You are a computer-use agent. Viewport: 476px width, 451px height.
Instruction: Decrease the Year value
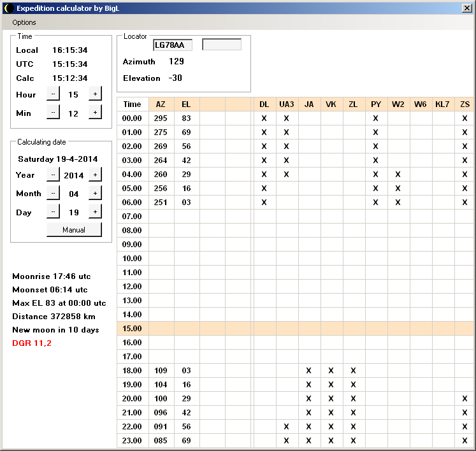[53, 175]
